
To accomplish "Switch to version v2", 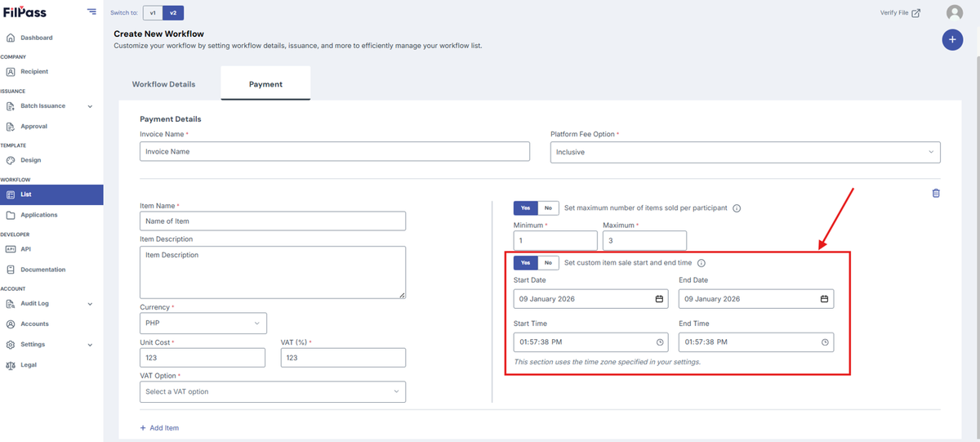I will coord(173,13).
